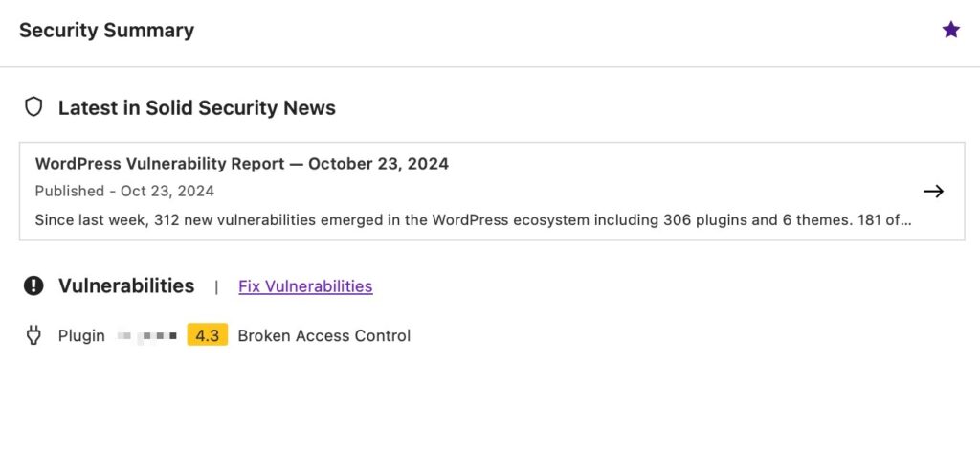Click the pipe separator before Fix Vulnerabilities
Screen dimensions: 980x456
tap(216, 286)
